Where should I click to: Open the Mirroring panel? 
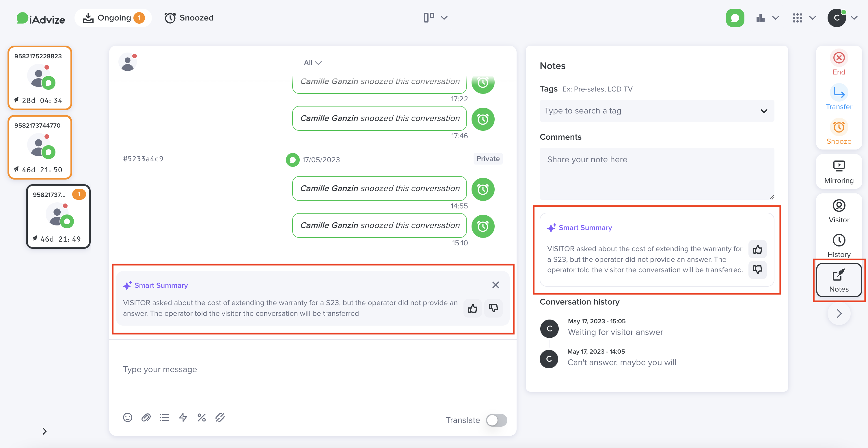(x=839, y=172)
